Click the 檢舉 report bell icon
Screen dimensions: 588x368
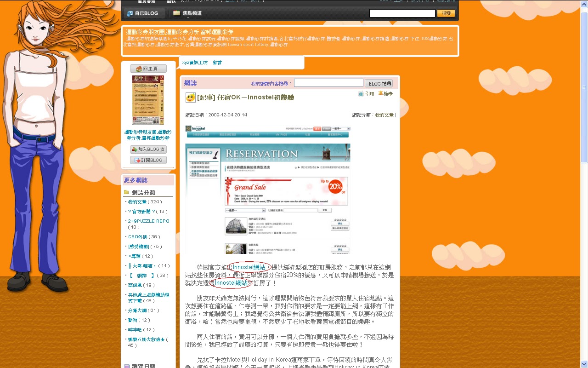(381, 93)
